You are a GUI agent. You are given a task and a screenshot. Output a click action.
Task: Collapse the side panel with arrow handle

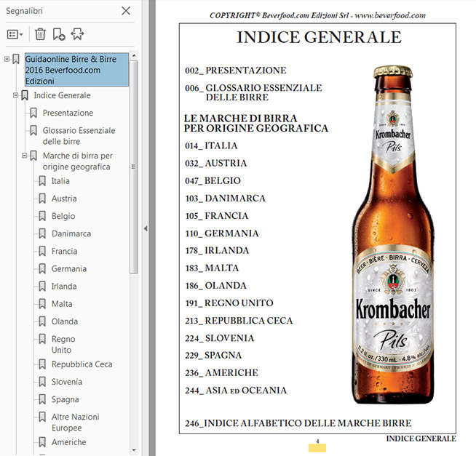[x=146, y=228]
